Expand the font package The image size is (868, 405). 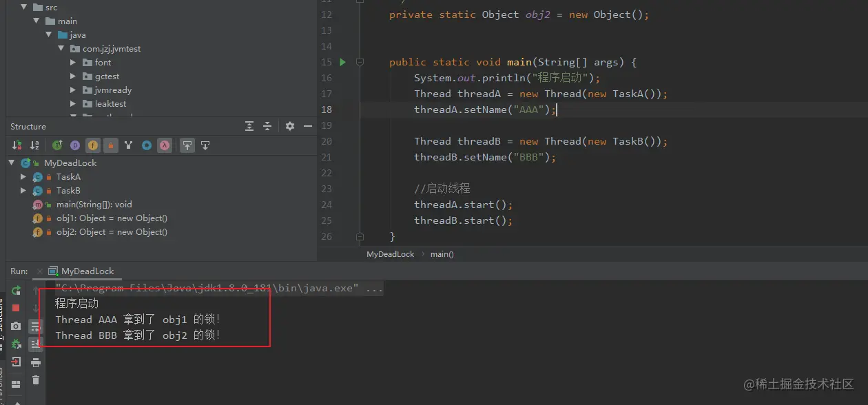73,62
